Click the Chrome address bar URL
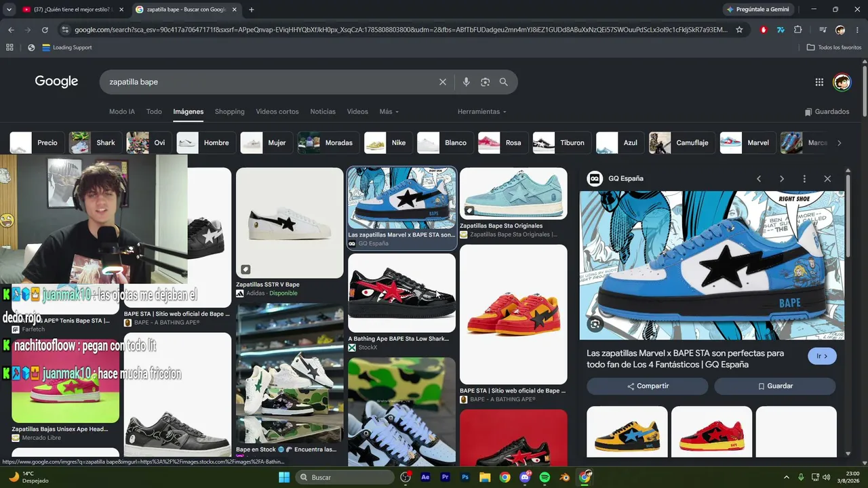Screen dimensions: 868x488 400,30
